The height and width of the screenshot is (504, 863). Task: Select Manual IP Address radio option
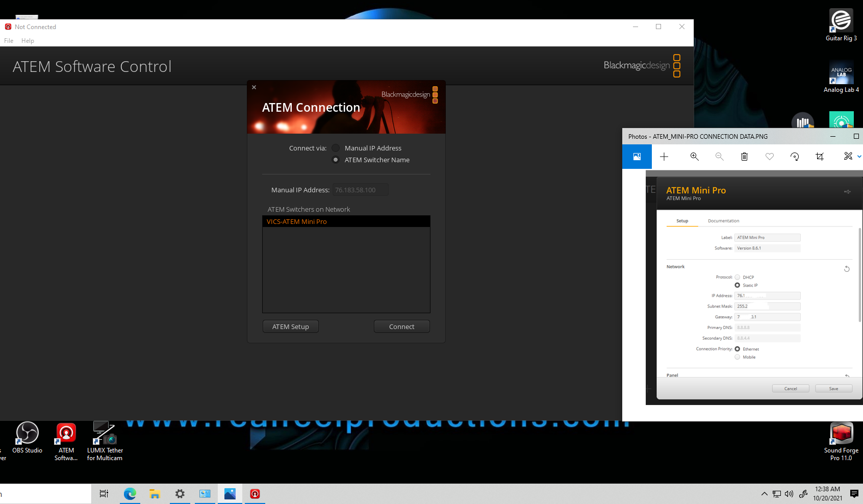click(x=336, y=148)
